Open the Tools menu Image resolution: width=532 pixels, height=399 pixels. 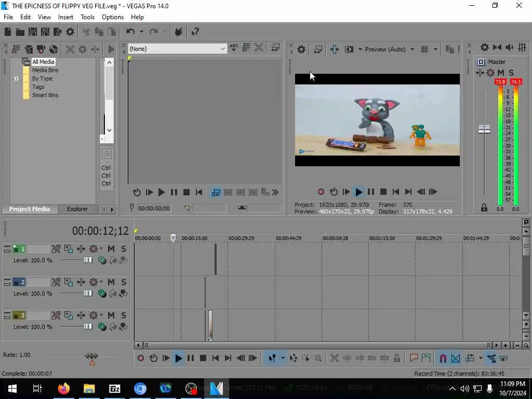pyautogui.click(x=87, y=17)
